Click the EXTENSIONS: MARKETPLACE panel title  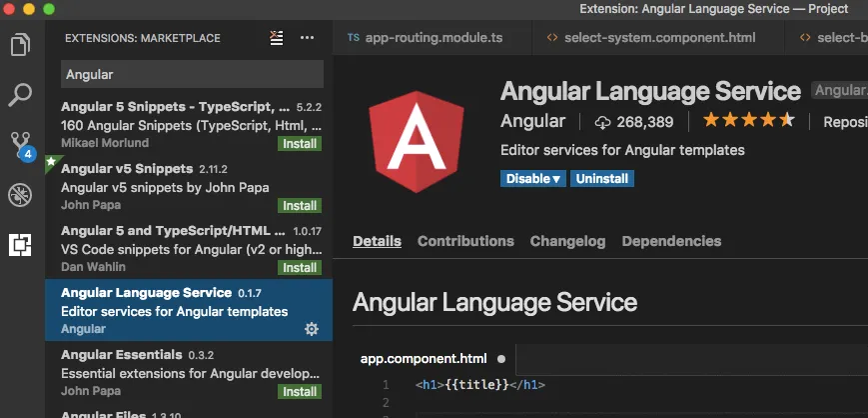(x=142, y=38)
